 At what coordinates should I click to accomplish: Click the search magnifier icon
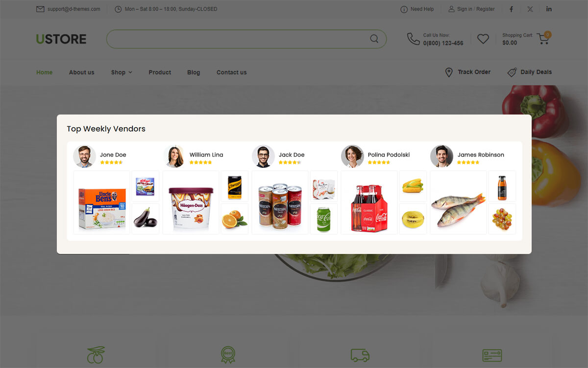(374, 39)
